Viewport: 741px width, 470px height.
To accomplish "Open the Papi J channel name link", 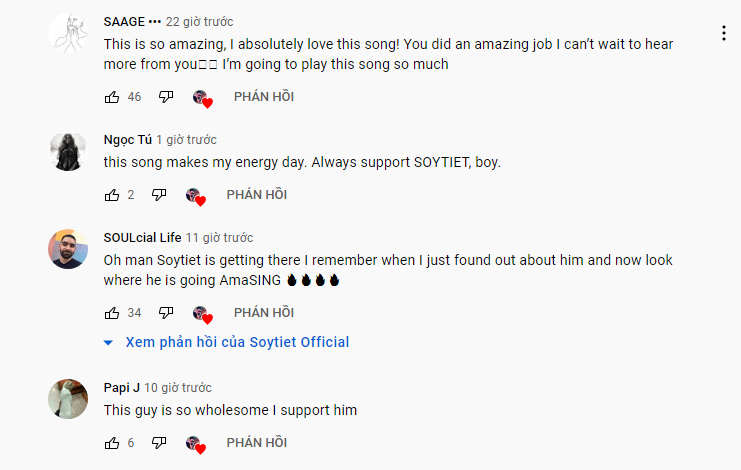I will tap(121, 388).
